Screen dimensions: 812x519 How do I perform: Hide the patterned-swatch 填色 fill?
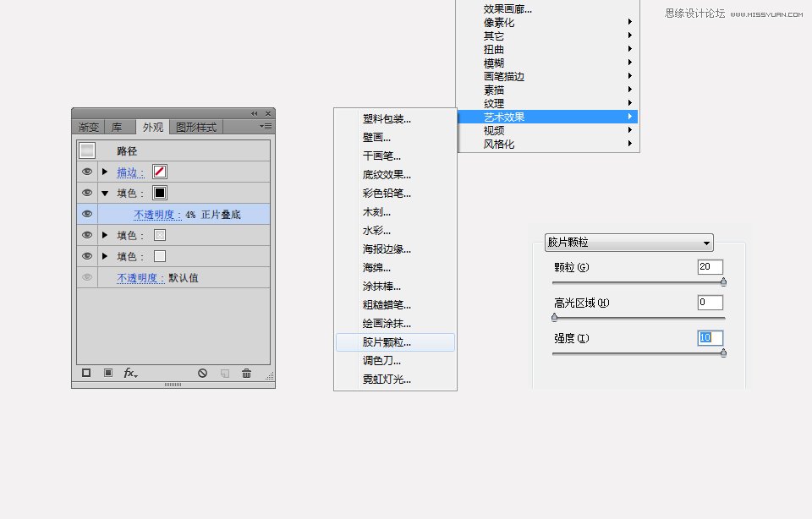click(87, 235)
